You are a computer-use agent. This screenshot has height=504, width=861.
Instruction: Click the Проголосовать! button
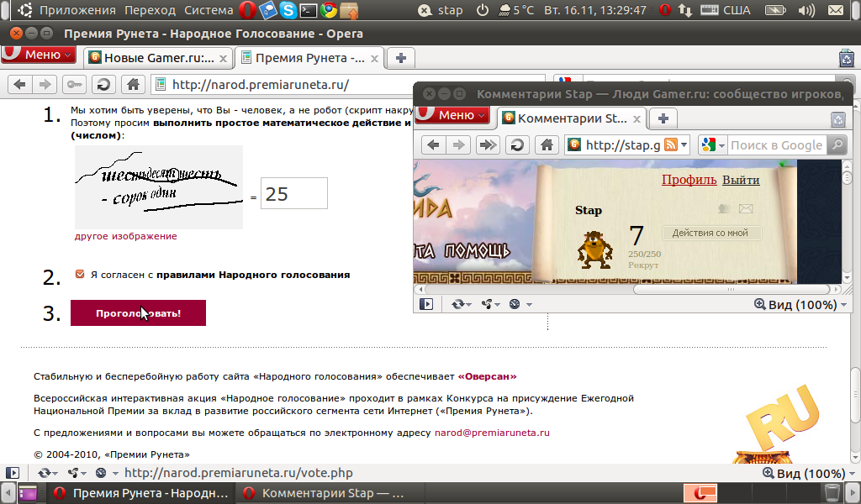tap(139, 313)
